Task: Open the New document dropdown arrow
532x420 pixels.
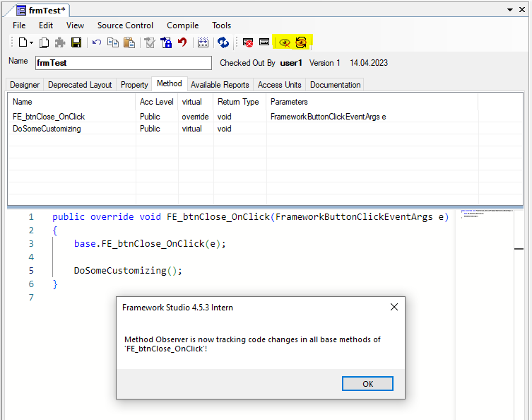Action: point(31,43)
